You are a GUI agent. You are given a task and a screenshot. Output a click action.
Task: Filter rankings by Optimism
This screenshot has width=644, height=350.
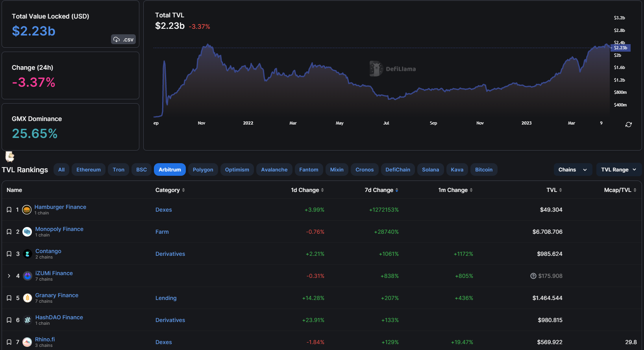pos(237,169)
